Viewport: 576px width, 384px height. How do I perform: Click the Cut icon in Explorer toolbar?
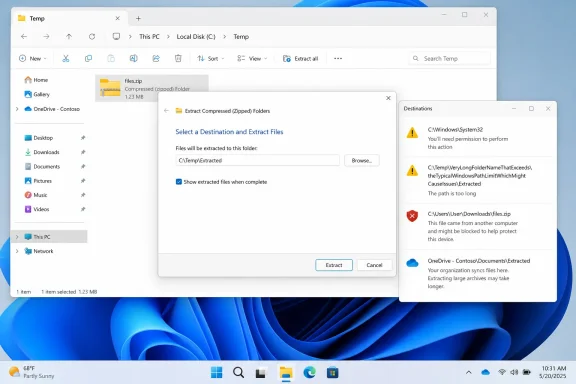[x=66, y=58]
